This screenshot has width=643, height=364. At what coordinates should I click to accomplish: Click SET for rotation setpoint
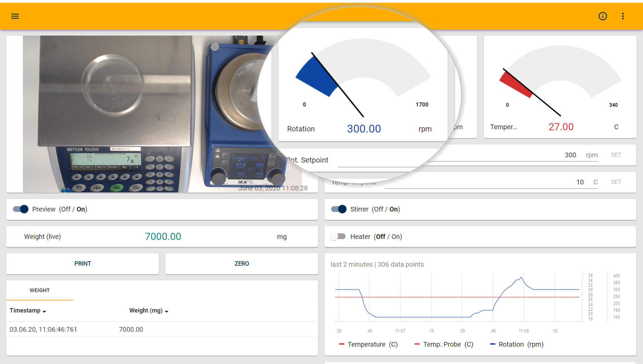click(x=616, y=155)
